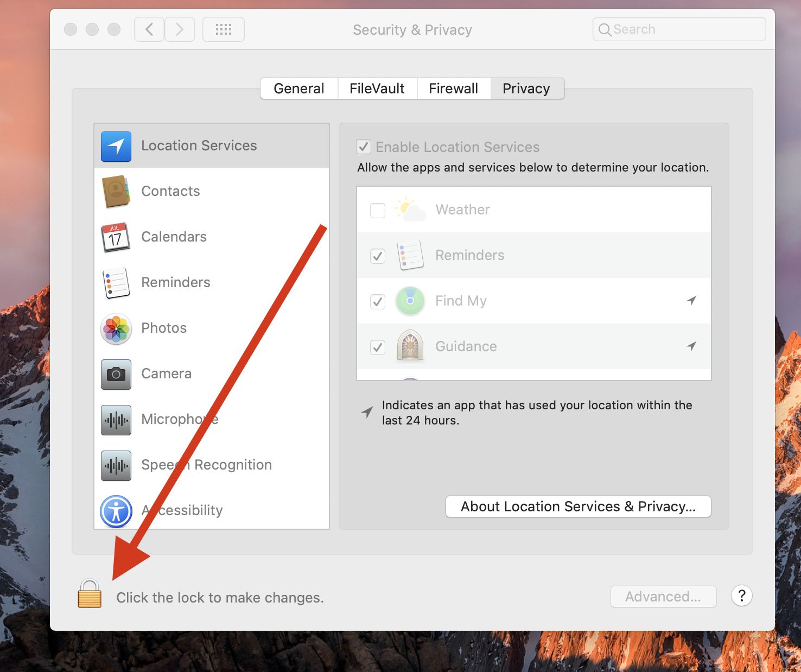Uncheck the Find My location checkbox
This screenshot has width=801, height=672.
pos(378,301)
